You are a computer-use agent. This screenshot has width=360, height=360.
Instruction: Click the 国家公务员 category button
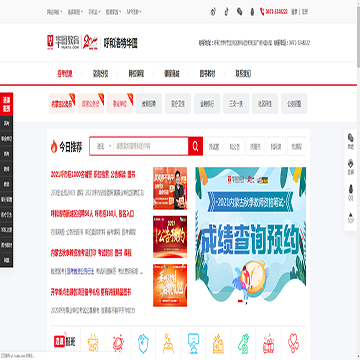pos(91,104)
